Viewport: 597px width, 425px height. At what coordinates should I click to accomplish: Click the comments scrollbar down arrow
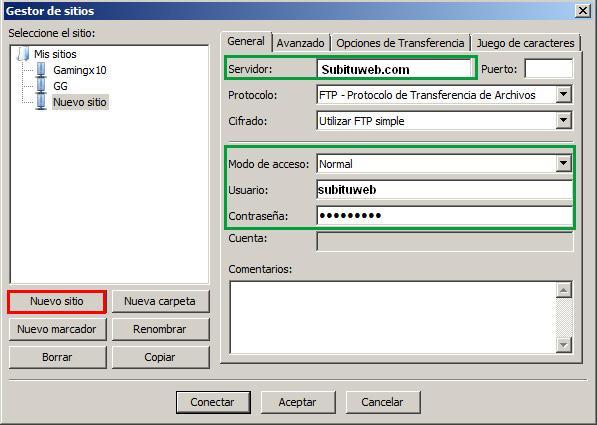[x=563, y=345]
